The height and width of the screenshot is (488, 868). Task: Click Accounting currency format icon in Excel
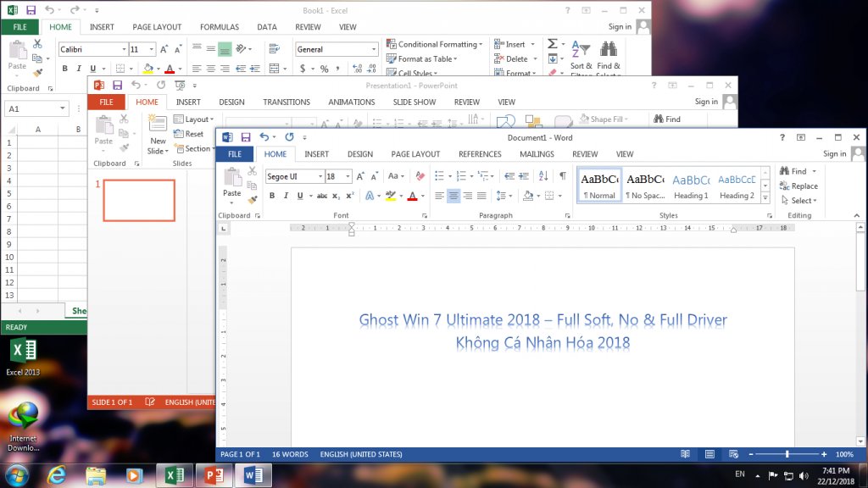click(x=303, y=69)
